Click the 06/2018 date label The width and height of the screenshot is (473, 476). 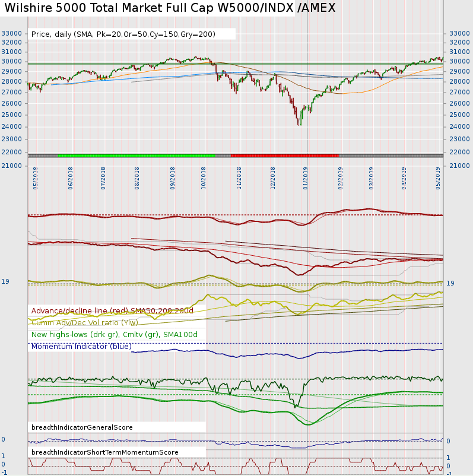tap(71, 178)
